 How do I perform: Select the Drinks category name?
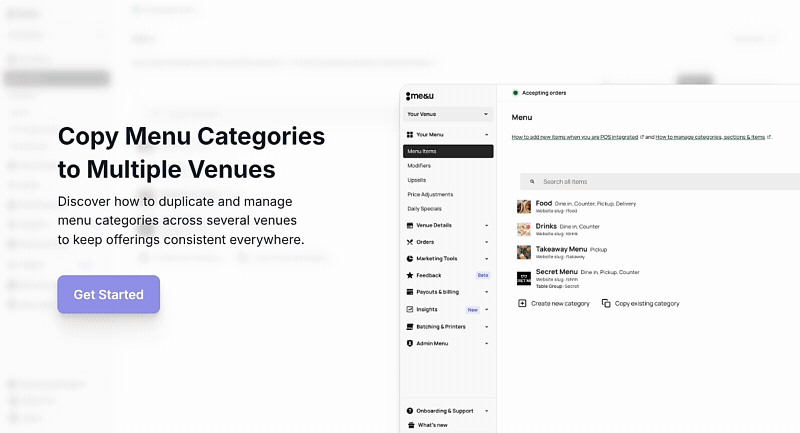click(546, 226)
